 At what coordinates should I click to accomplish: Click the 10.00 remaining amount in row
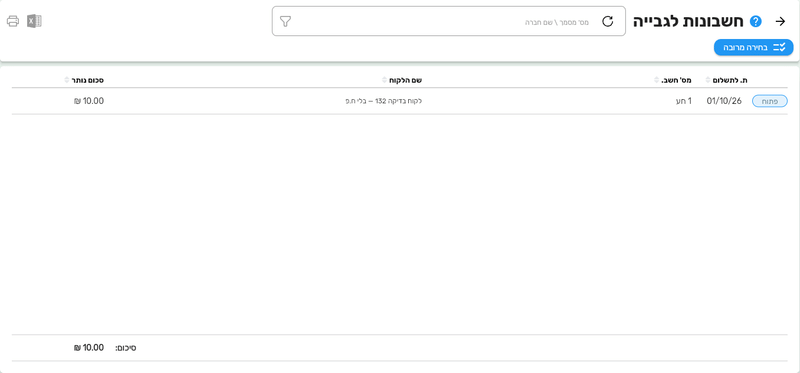point(89,101)
